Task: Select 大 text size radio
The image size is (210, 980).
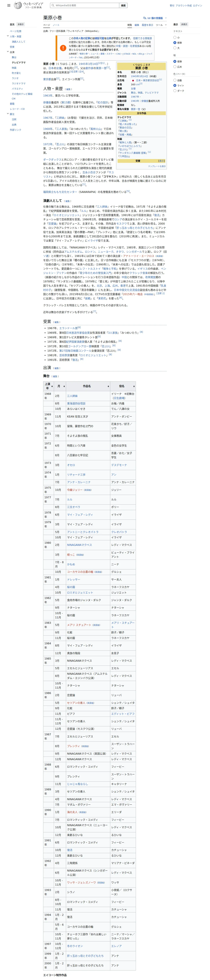Action: coord(175,48)
